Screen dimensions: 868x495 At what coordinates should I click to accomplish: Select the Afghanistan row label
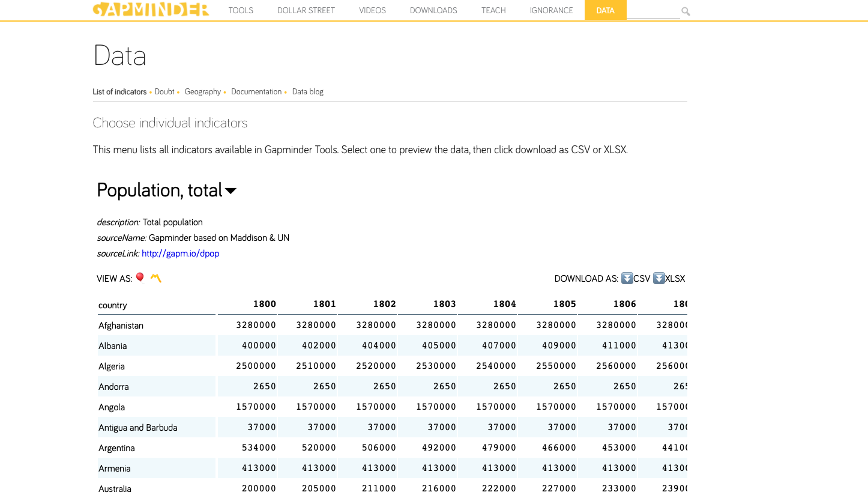pyautogui.click(x=121, y=326)
